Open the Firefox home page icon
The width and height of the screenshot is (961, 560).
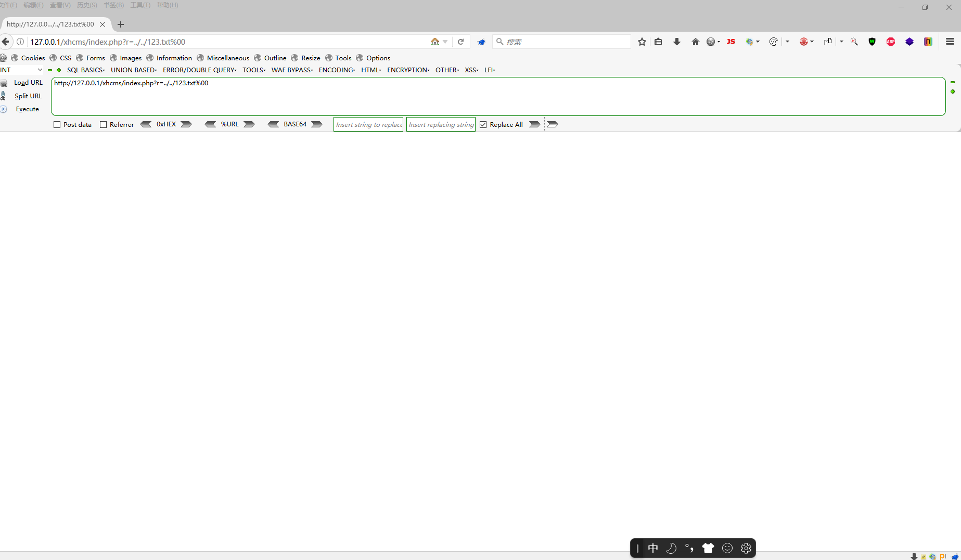tap(695, 42)
